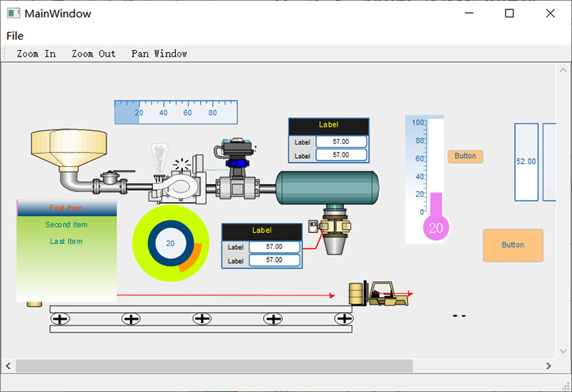Click the pink thermometer gauge
This screenshot has width=572, height=392.
[x=435, y=207]
